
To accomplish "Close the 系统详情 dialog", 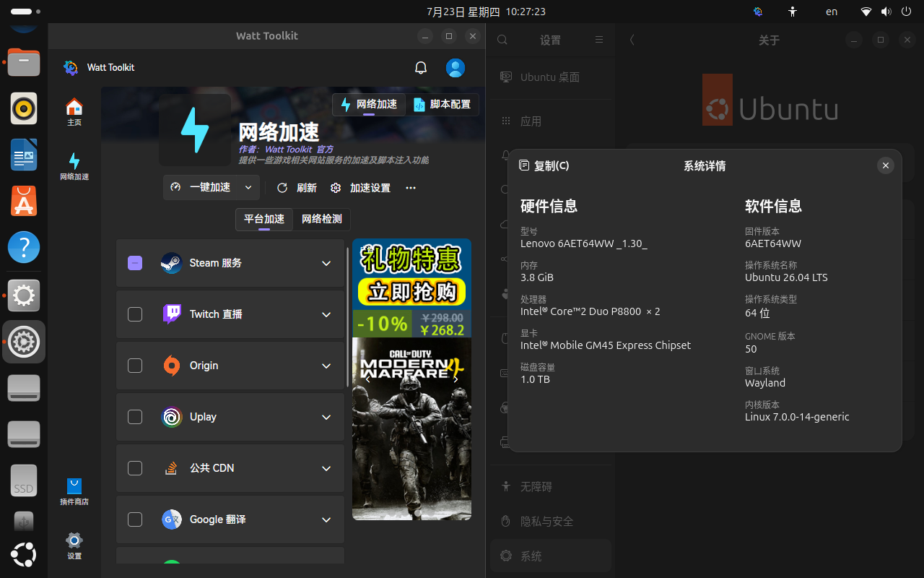I will 886,165.
